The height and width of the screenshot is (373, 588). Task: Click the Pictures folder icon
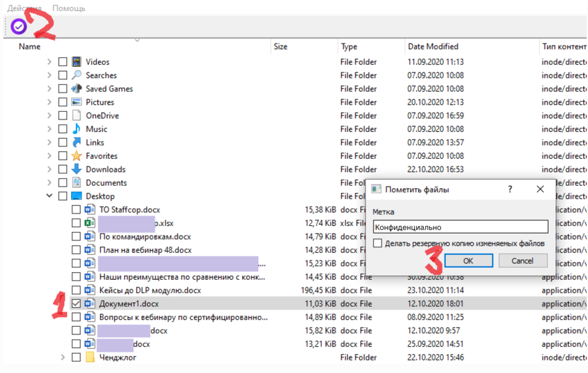77,102
